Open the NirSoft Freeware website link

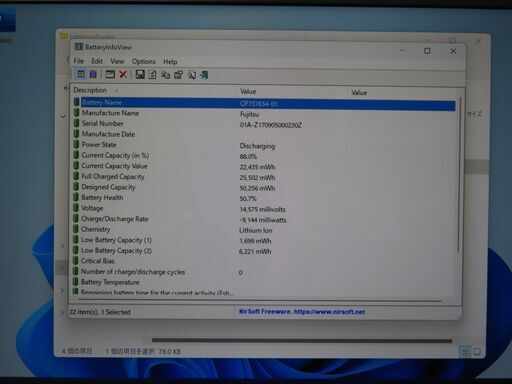pos(302,312)
